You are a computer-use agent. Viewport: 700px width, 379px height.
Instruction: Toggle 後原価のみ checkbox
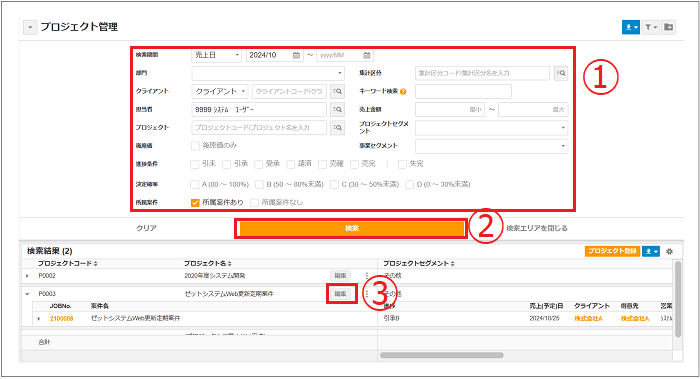pyautogui.click(x=195, y=146)
